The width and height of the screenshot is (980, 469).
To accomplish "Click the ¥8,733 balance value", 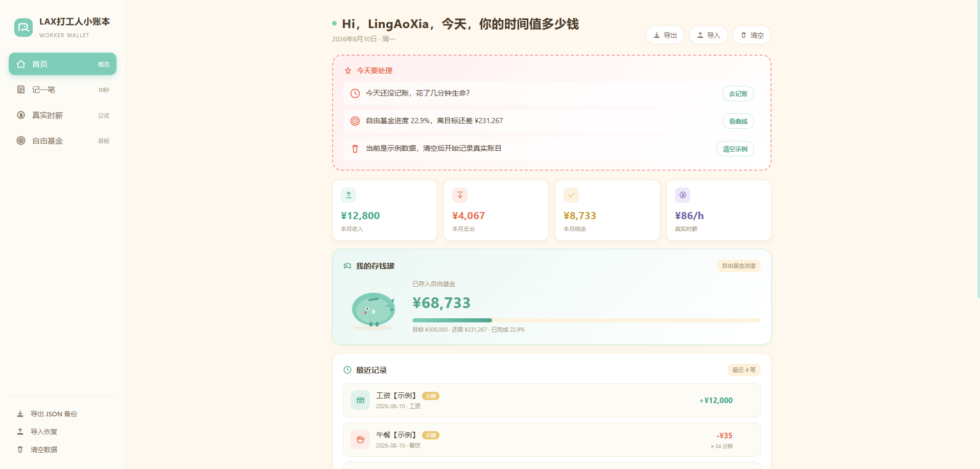I will click(x=580, y=216).
